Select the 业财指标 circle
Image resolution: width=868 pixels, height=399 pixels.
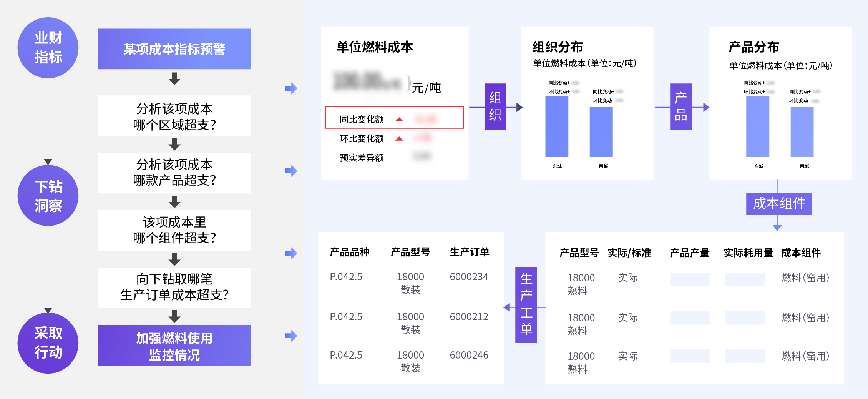pos(48,48)
